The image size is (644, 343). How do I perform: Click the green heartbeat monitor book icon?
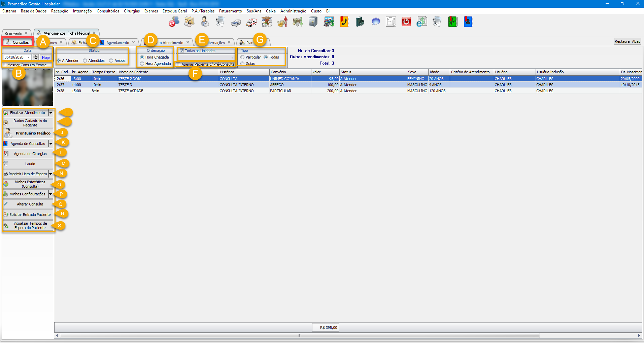[452, 22]
